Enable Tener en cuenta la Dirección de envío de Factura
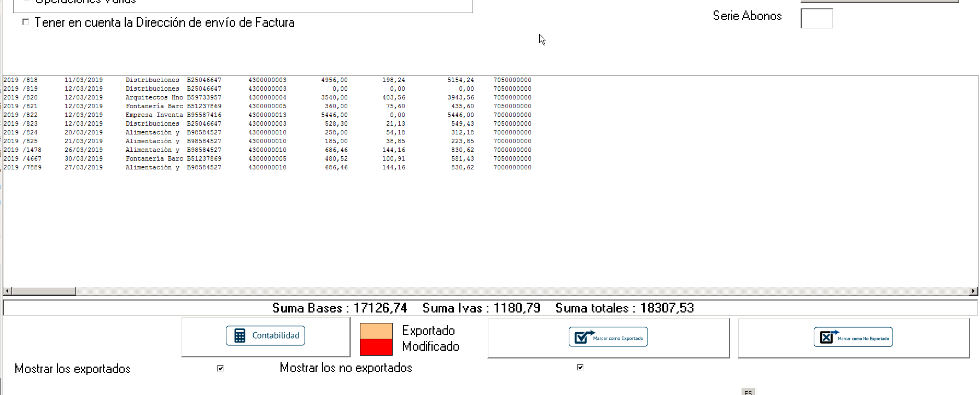Image resolution: width=980 pixels, height=395 pixels. (x=26, y=22)
